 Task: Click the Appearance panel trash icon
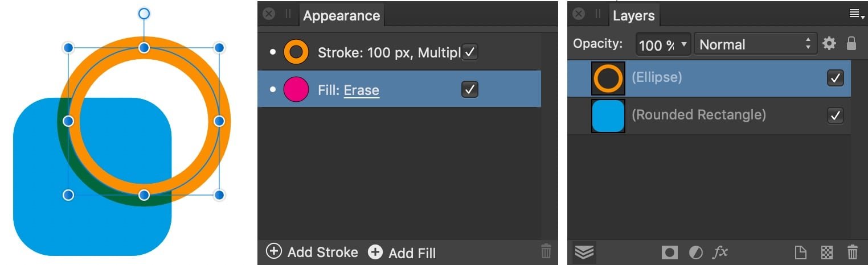(x=546, y=251)
